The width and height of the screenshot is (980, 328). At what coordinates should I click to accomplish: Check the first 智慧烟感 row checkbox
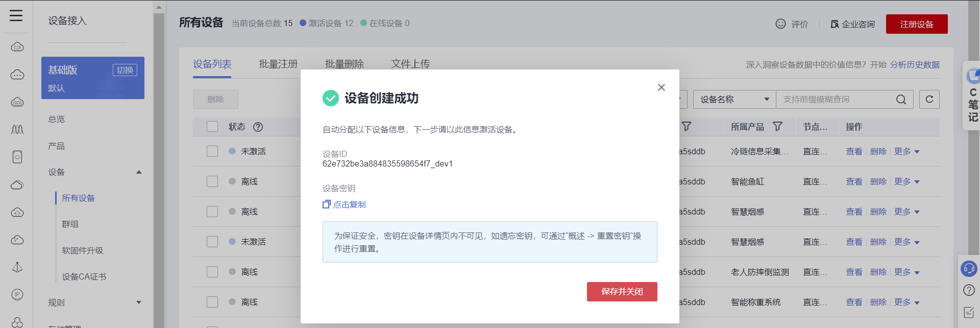click(x=212, y=212)
